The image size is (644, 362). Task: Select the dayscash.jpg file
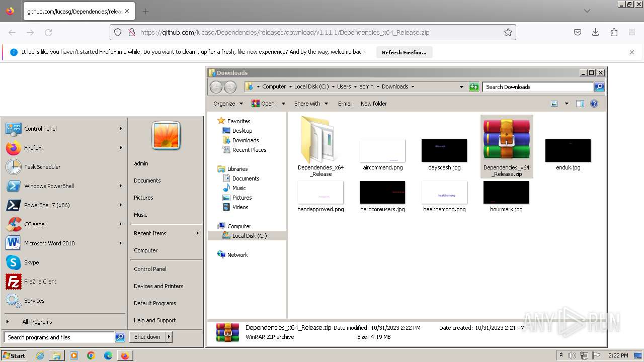(444, 155)
